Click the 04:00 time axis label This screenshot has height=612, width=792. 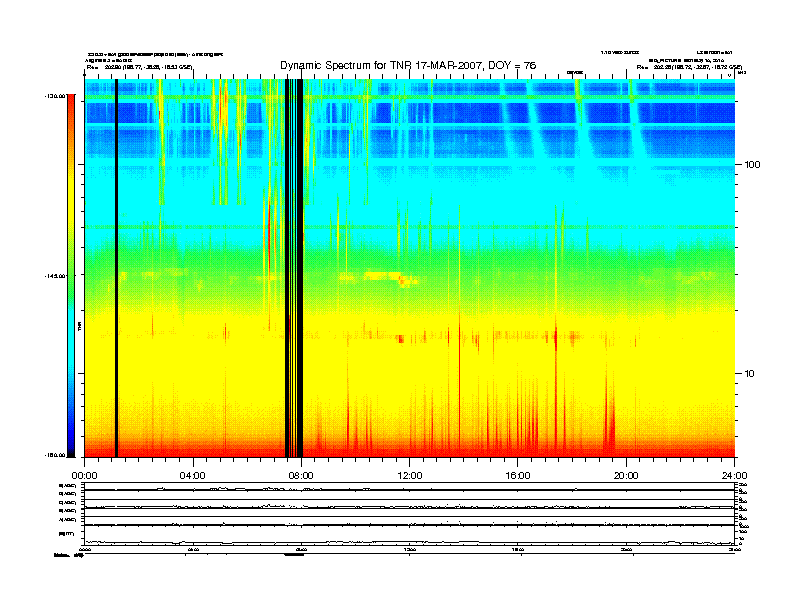192,476
